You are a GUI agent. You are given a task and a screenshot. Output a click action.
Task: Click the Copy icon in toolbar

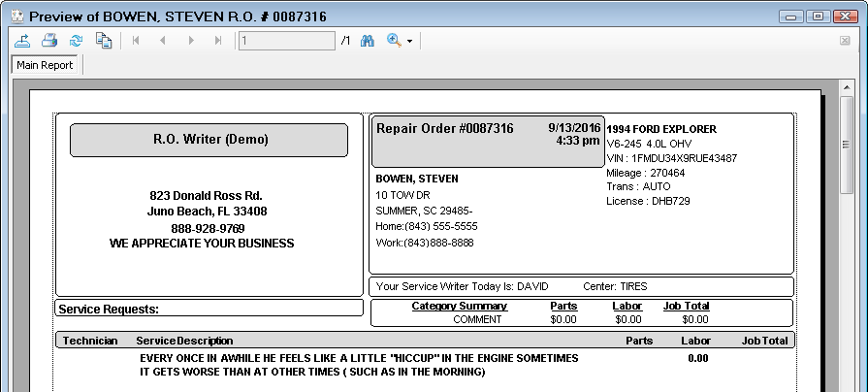104,41
